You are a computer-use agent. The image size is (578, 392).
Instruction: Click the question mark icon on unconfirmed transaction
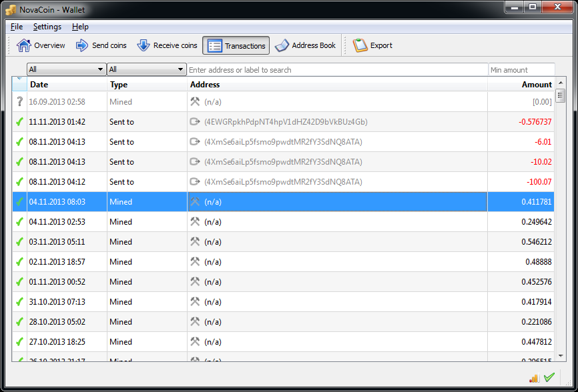[18, 101]
